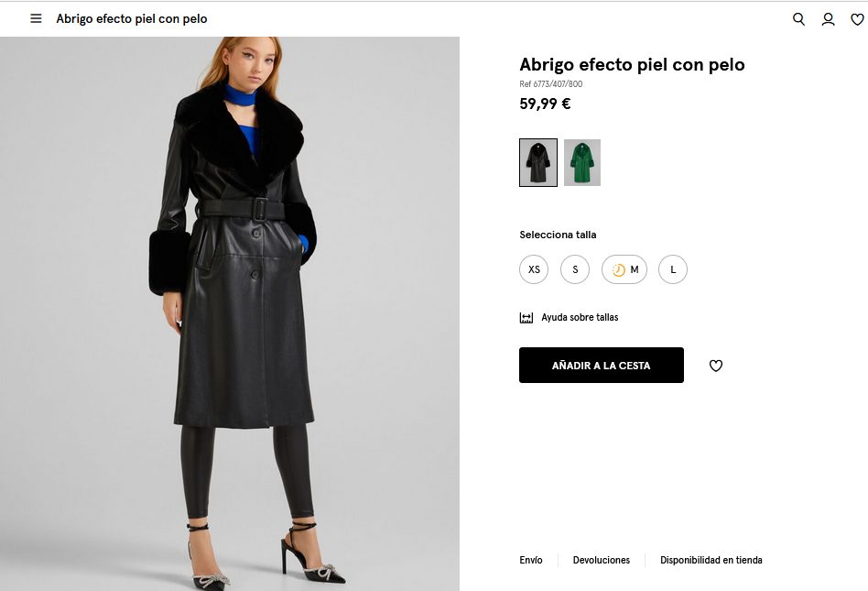Open the Envío tab
The width and height of the screenshot is (868, 591).
click(531, 560)
